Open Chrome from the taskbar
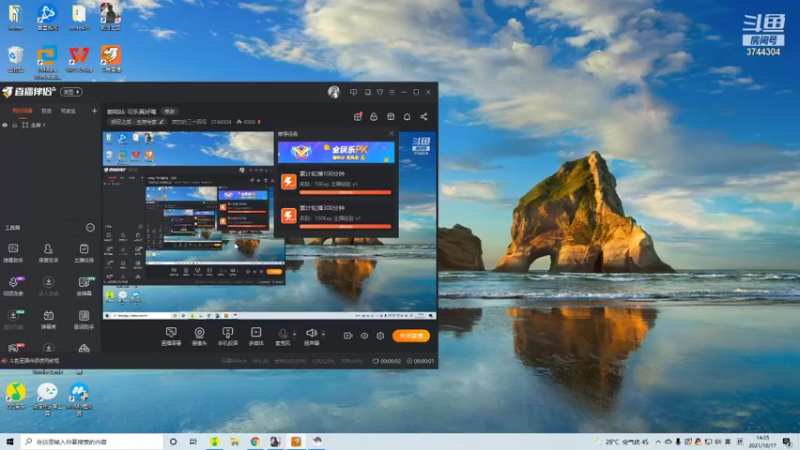The image size is (800, 450). coord(255,441)
